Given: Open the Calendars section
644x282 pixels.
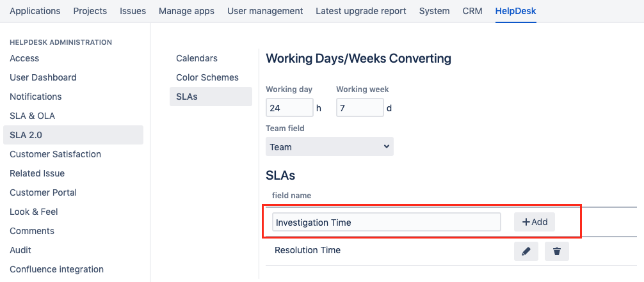Looking at the screenshot, I should [x=197, y=58].
